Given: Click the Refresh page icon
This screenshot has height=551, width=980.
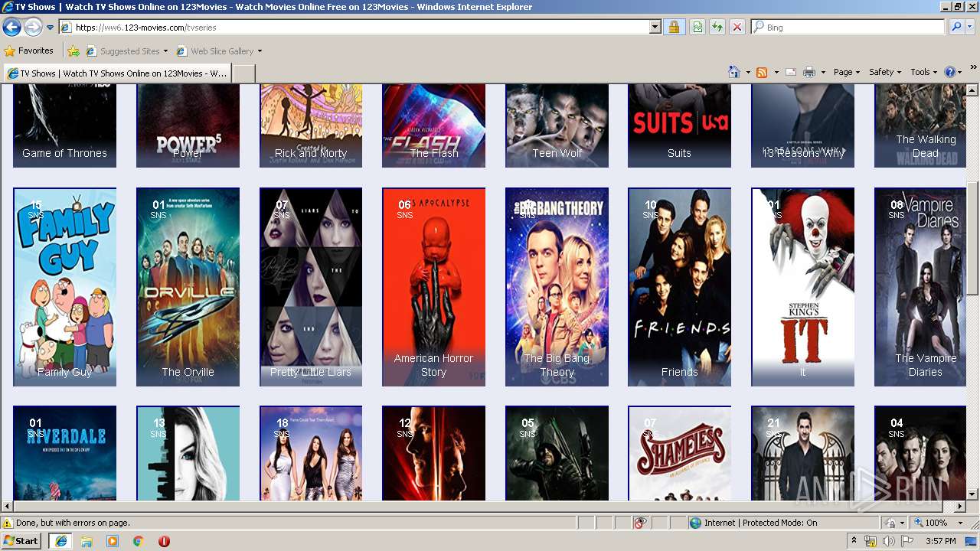Looking at the screenshot, I should tap(717, 28).
